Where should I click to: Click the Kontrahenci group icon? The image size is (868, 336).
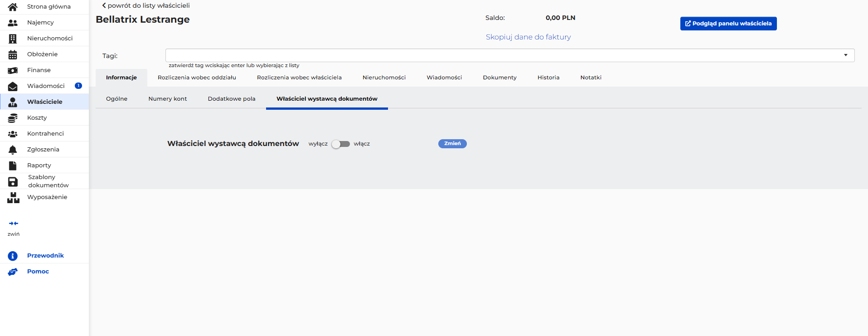[x=13, y=134]
